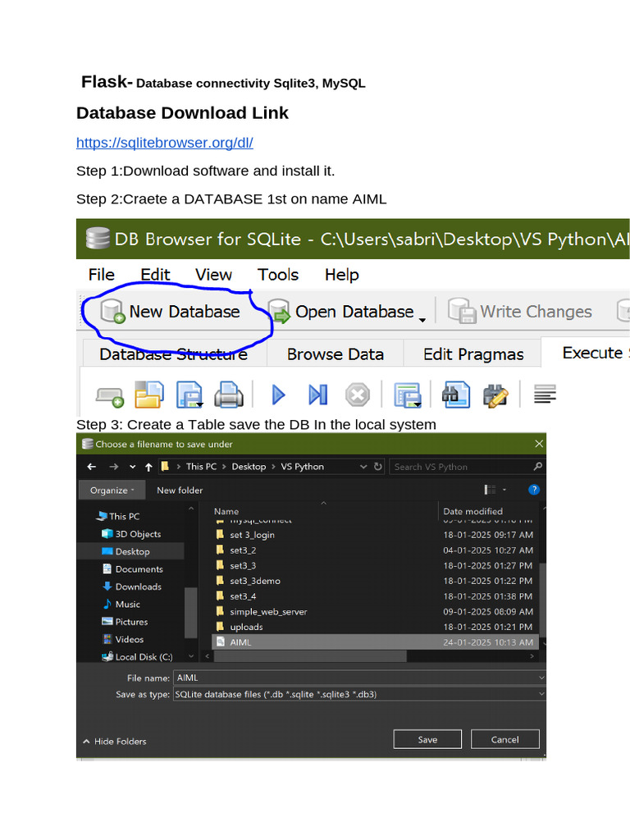Click the File name input field
Viewport: 630px width, 840px height.
[x=359, y=678]
